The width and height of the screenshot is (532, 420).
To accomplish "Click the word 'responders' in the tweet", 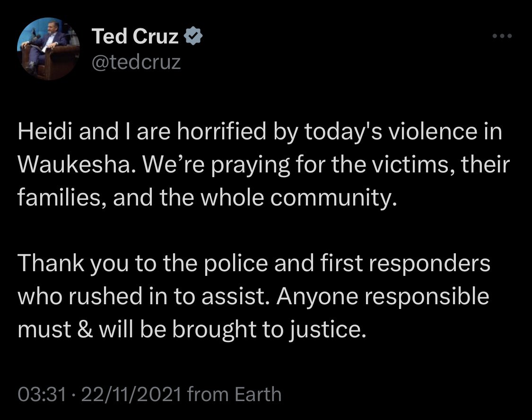I will 429,264.
